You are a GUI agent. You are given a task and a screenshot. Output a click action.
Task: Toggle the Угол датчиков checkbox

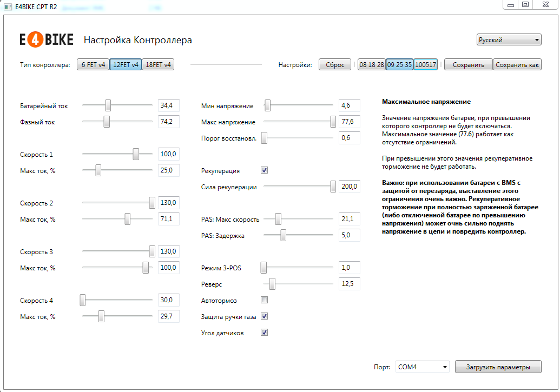click(x=264, y=333)
